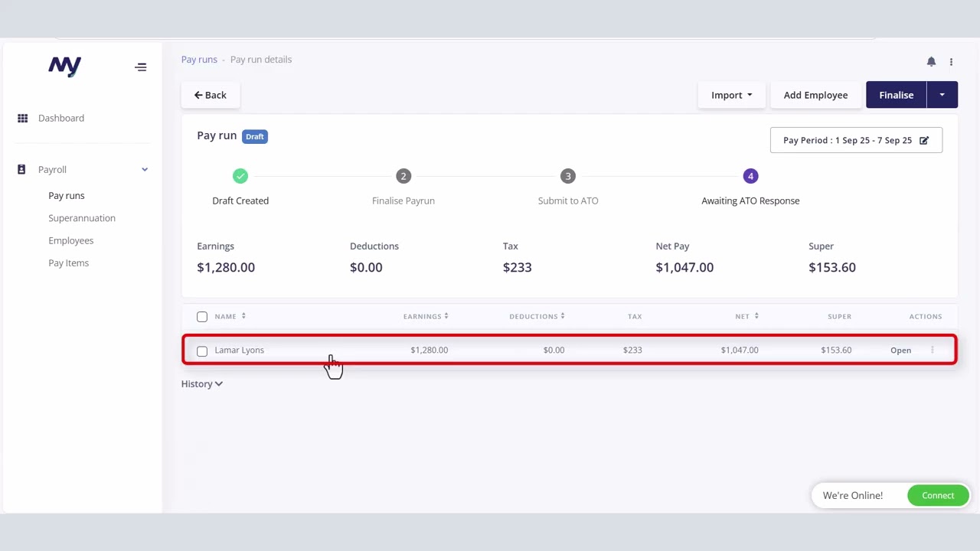Click Lamar Lyons name
The height and width of the screenshot is (551, 980).
240,350
